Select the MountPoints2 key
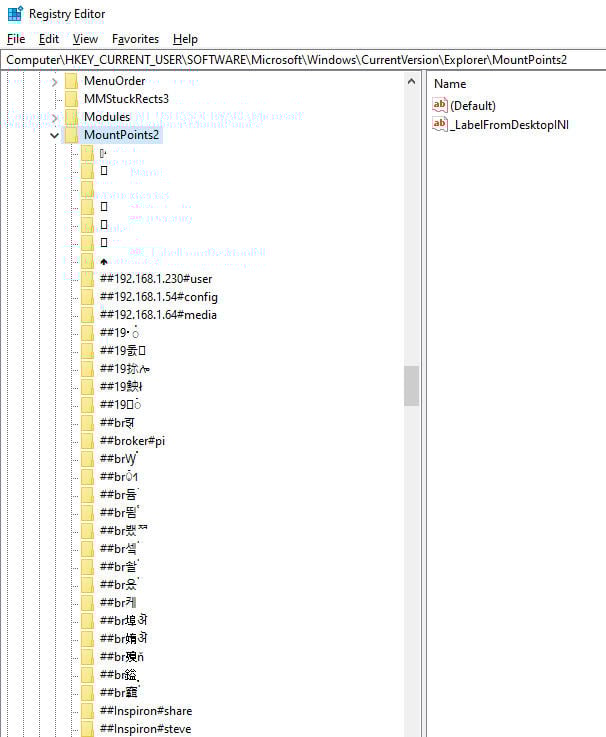This screenshot has width=606, height=737. tap(122, 135)
